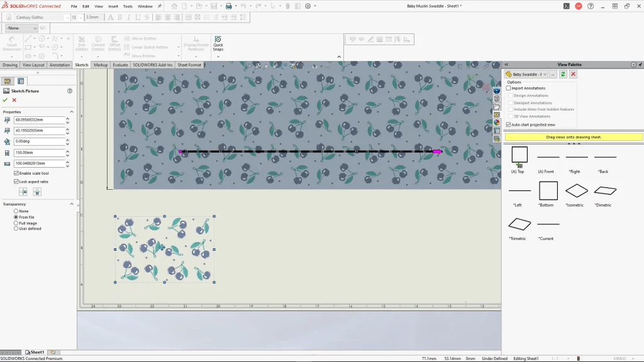Enable Import Annotations checkbox
The width and height of the screenshot is (644, 362).
click(x=509, y=88)
